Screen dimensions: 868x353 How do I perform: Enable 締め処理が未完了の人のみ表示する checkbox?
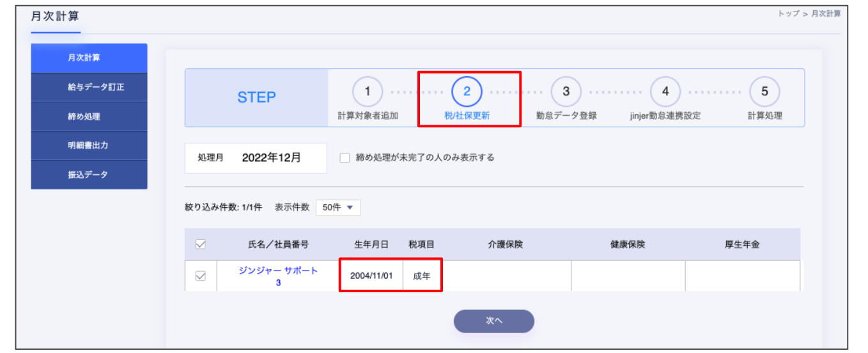345,157
